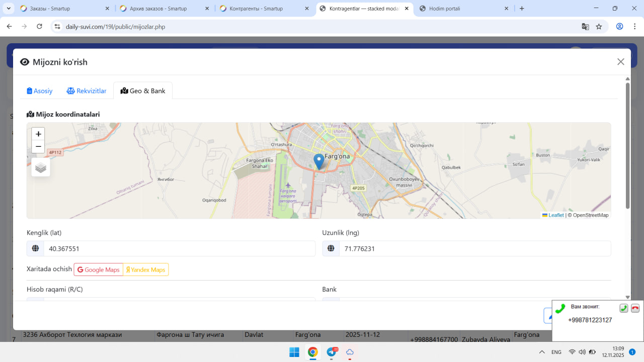Viewport: 644px width, 362px height.
Task: Bookmark this page with star icon
Action: coord(599,27)
